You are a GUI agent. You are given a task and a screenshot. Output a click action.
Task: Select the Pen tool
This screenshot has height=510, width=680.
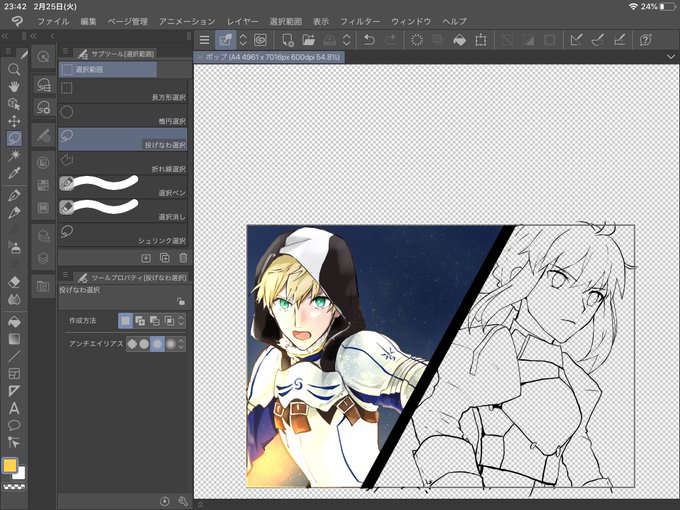pyautogui.click(x=14, y=195)
